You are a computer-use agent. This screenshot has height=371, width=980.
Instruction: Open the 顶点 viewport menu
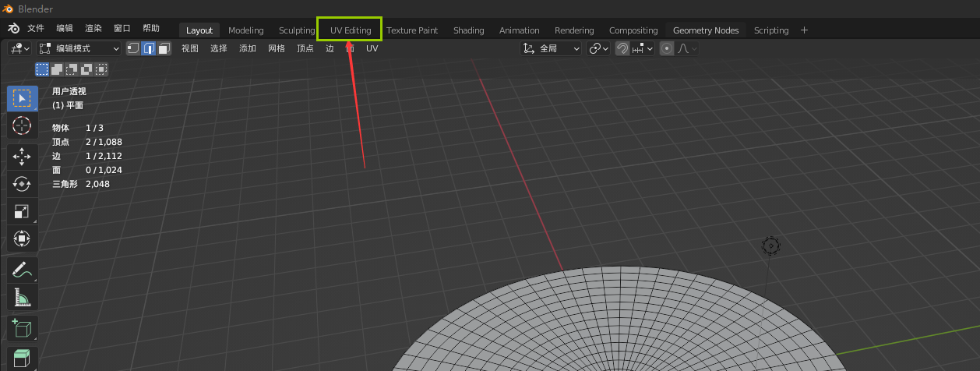pos(305,48)
